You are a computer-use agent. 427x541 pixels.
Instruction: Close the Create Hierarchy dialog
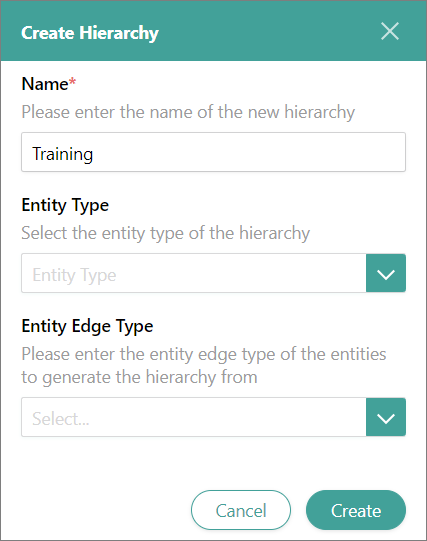390,31
